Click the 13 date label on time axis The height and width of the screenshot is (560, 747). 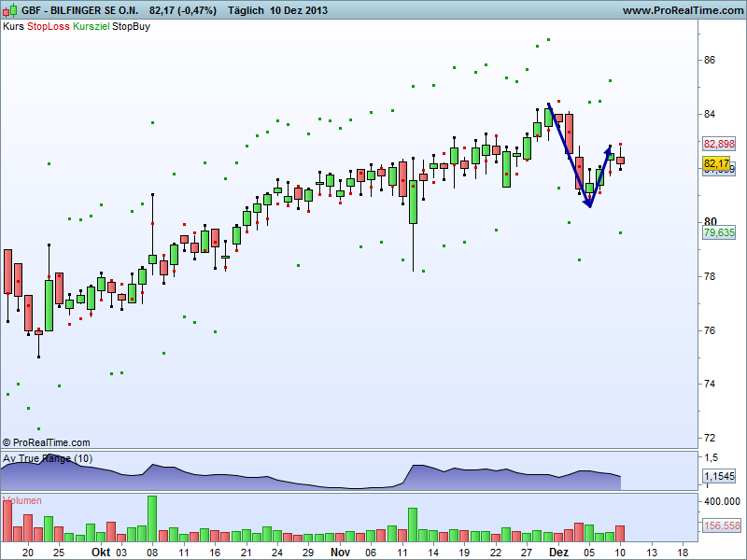click(x=651, y=553)
